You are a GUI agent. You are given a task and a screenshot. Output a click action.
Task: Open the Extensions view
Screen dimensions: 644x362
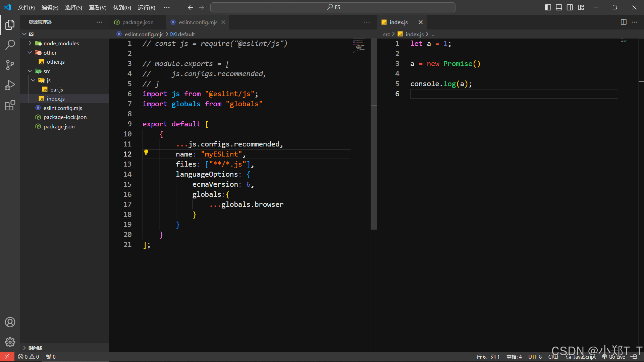click(10, 106)
